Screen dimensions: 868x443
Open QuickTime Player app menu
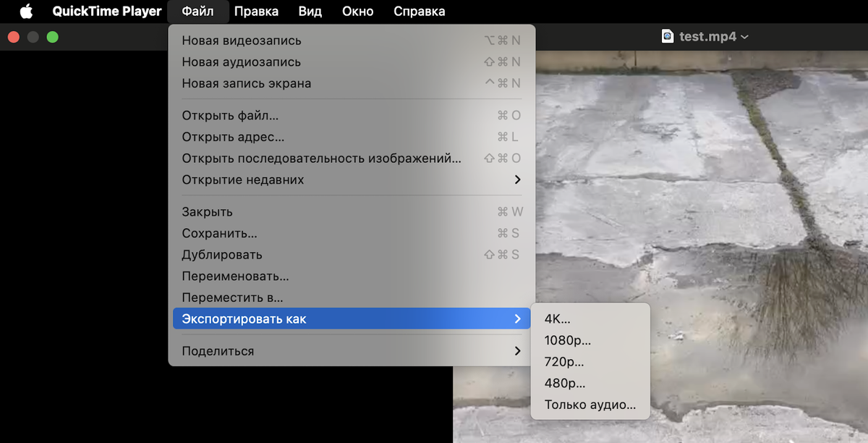click(107, 12)
